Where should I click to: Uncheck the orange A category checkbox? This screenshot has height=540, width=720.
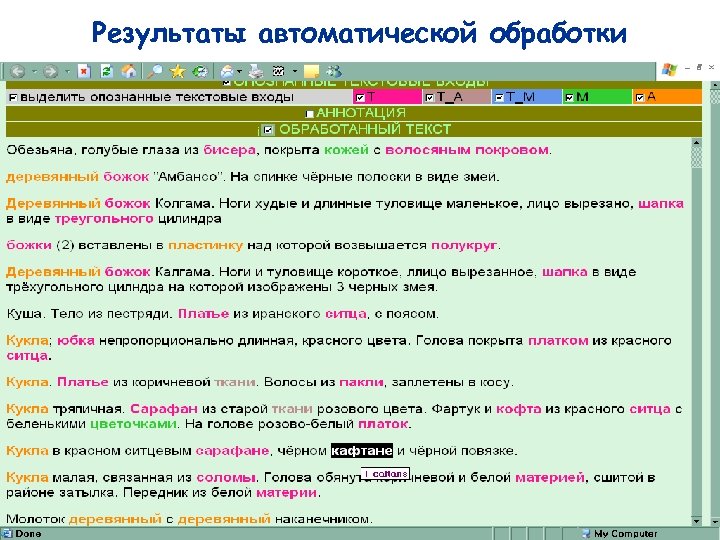[640, 97]
